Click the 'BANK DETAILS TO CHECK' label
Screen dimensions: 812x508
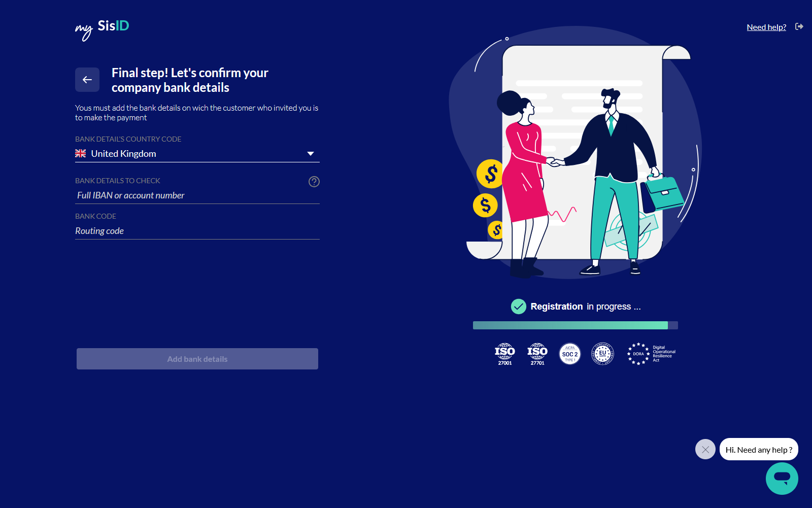[x=118, y=181]
